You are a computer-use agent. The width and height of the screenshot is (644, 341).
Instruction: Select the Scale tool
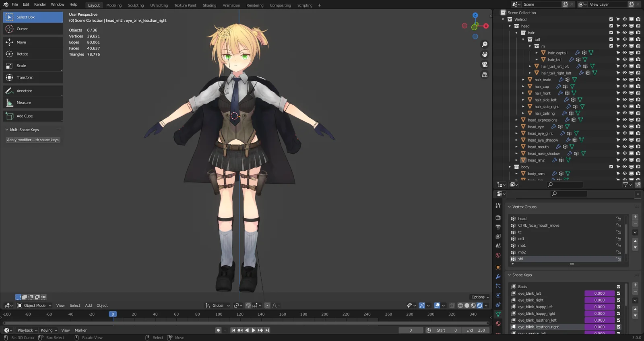[x=33, y=66]
